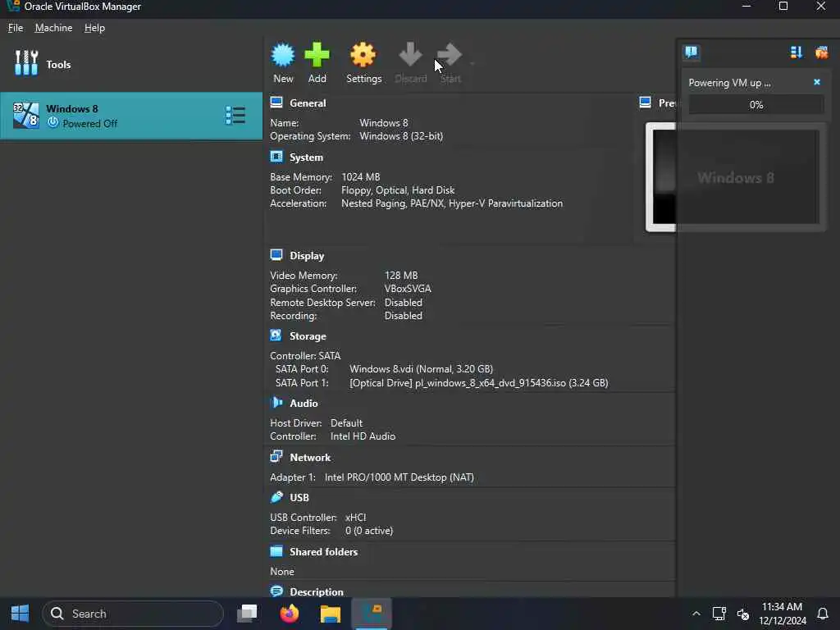Click the Preview section monitor icon

tap(645, 102)
